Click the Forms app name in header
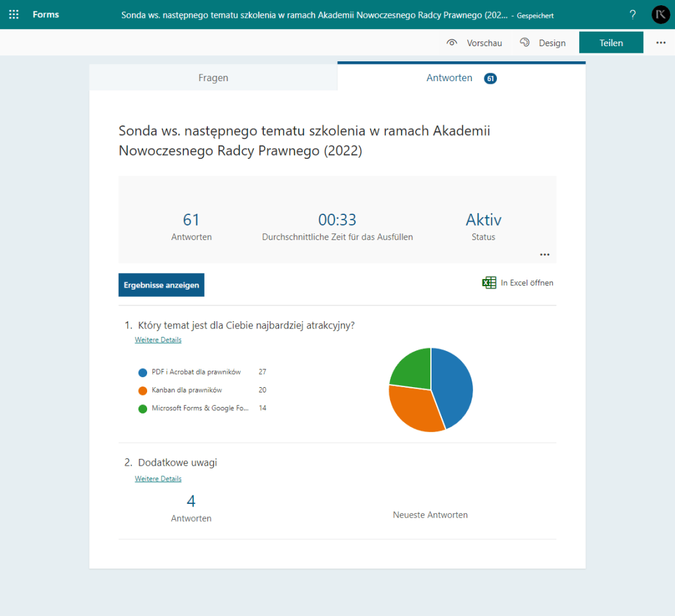 [45, 15]
